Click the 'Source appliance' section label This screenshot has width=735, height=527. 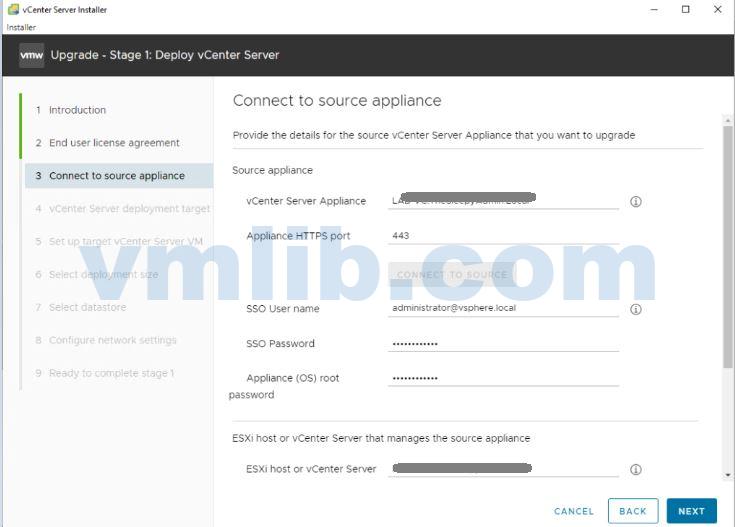[x=272, y=170]
